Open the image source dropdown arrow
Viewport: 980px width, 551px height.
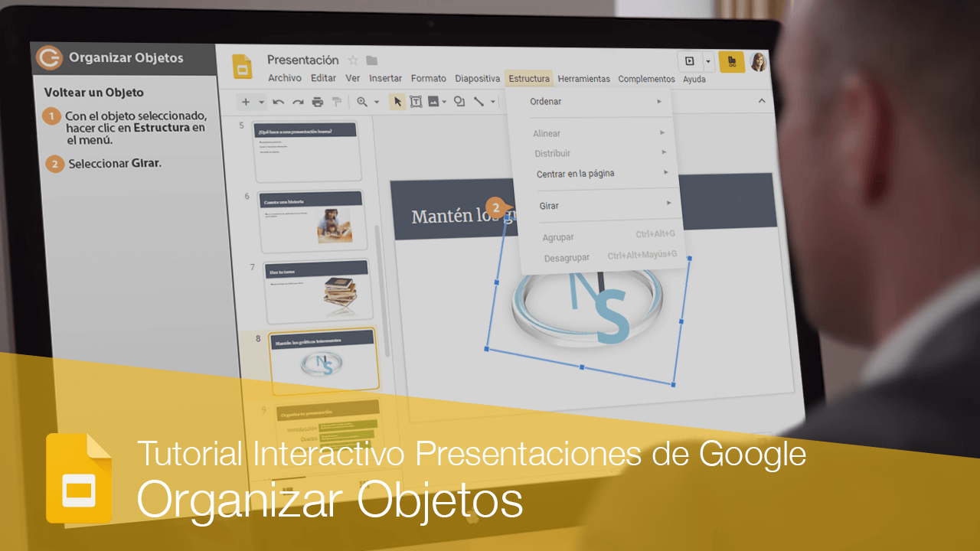444,101
